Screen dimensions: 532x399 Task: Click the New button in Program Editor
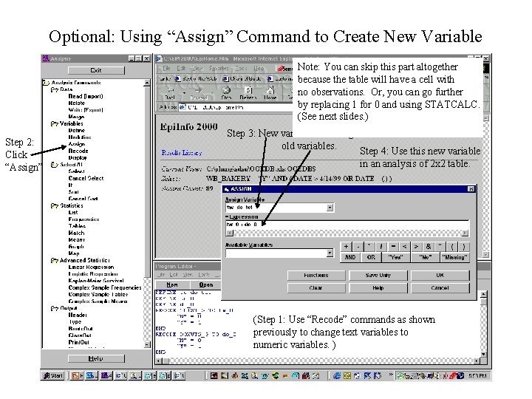(172, 284)
